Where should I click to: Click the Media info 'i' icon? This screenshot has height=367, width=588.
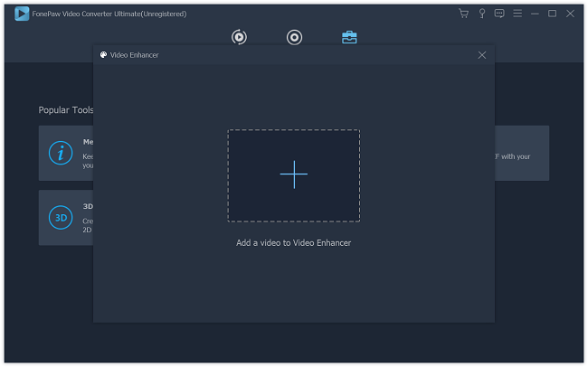point(61,153)
